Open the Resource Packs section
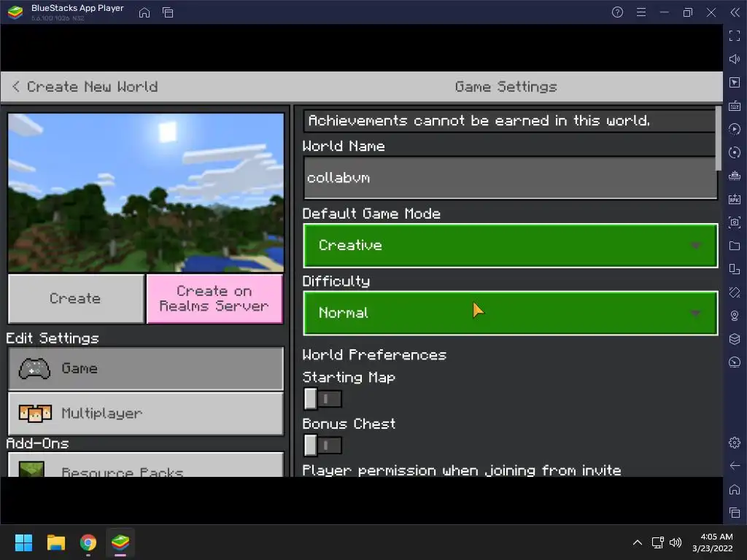The width and height of the screenshot is (747, 560). click(146, 465)
